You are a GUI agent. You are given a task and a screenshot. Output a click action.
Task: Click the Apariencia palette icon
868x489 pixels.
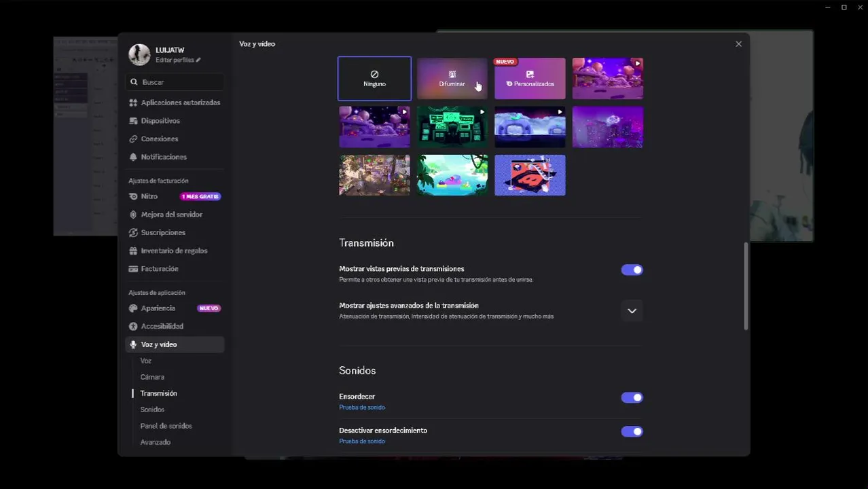[133, 308]
